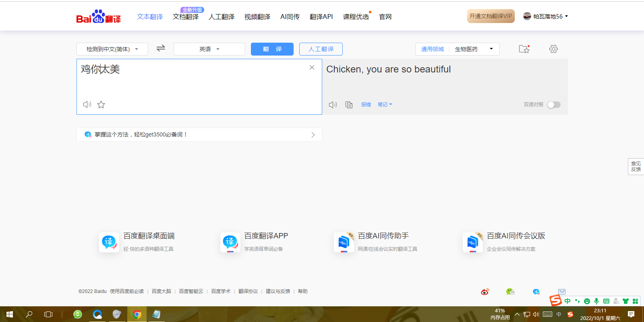Switch to Chrome on the taskbar
644x322 pixels.
click(137, 314)
